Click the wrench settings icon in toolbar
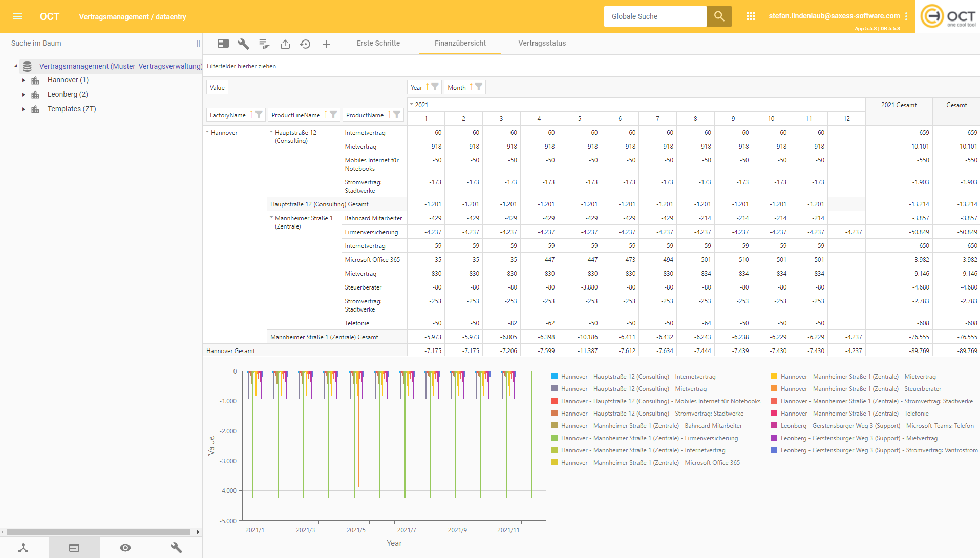The image size is (980, 558). click(243, 44)
